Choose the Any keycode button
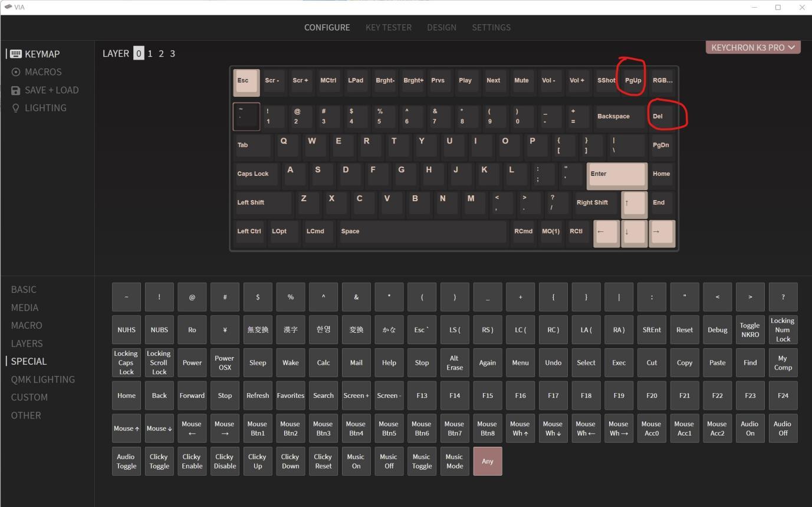Screen dimensions: 812x507 tap(488, 461)
